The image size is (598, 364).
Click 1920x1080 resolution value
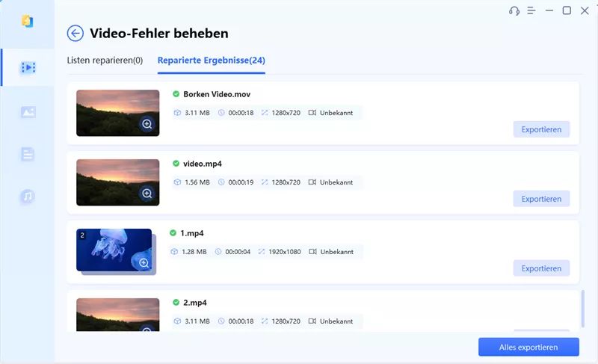[x=285, y=252]
